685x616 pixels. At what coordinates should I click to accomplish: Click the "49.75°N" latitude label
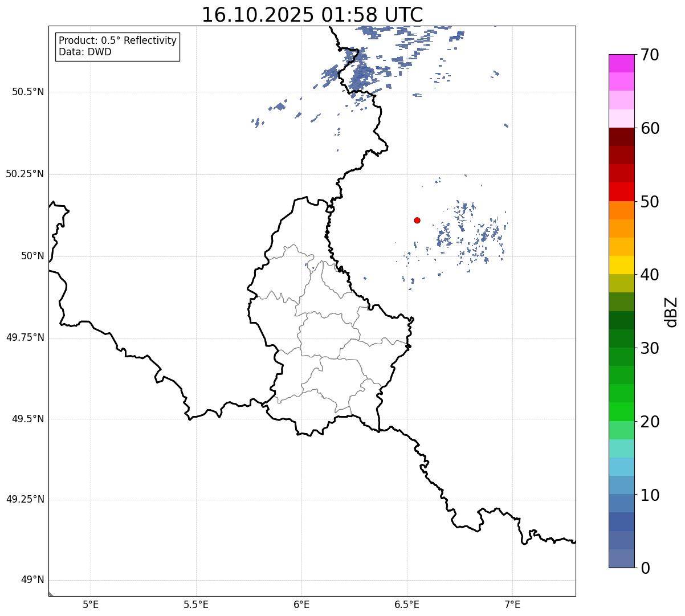point(25,337)
